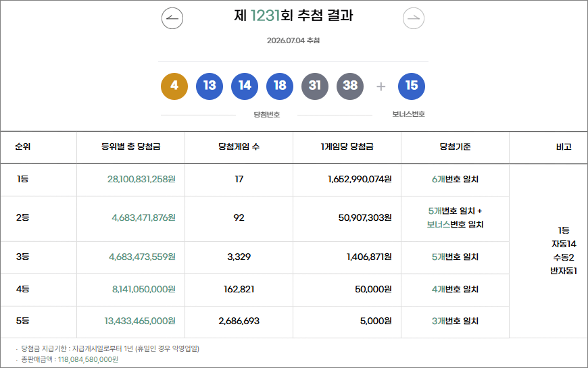Click per-game prize 5,000원
588x368 pixels.
[x=376, y=321]
